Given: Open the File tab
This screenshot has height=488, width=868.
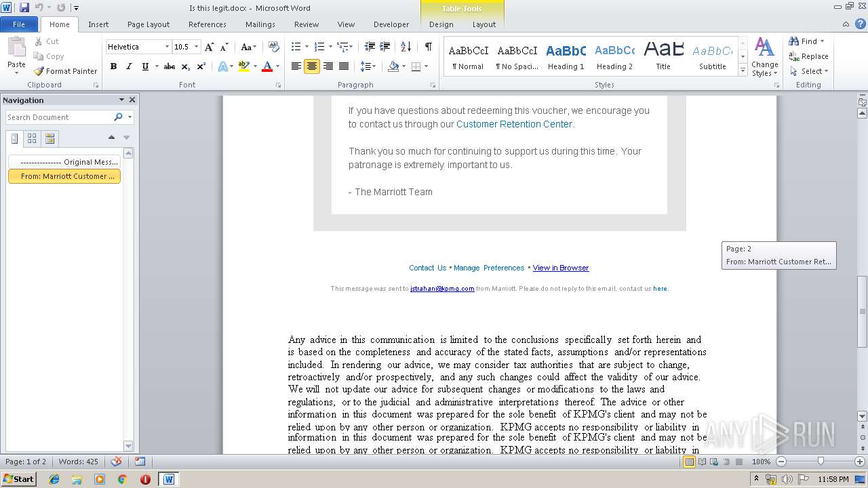Looking at the screenshot, I should coord(19,24).
